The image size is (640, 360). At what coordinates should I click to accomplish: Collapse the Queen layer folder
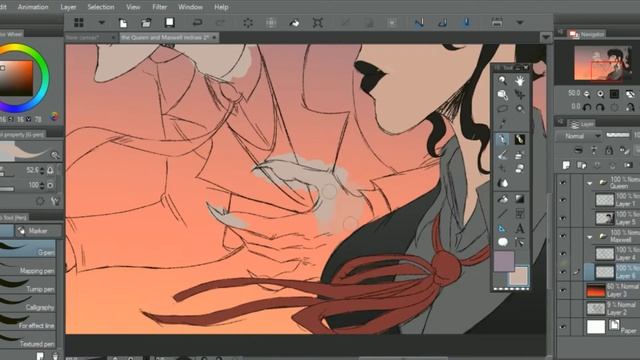(x=589, y=183)
